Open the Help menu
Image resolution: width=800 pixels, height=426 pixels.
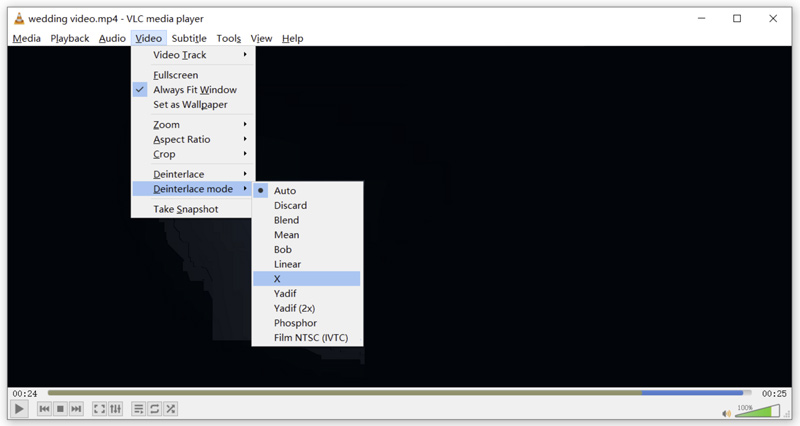pyautogui.click(x=292, y=38)
